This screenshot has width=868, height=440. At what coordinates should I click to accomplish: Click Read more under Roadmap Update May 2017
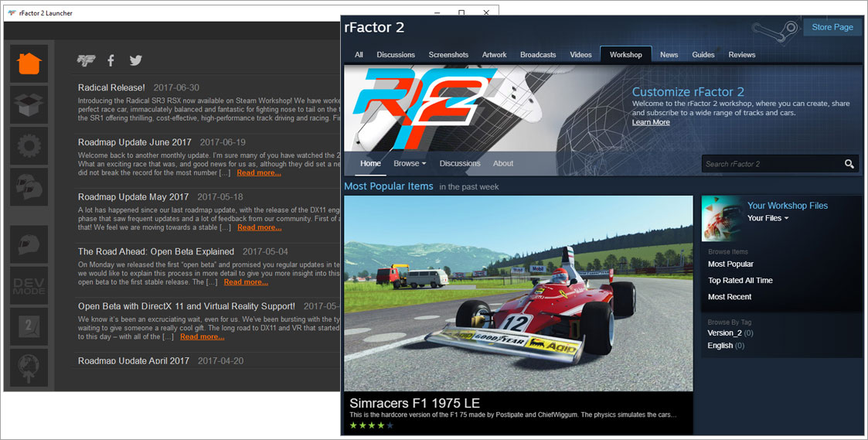[x=260, y=227]
